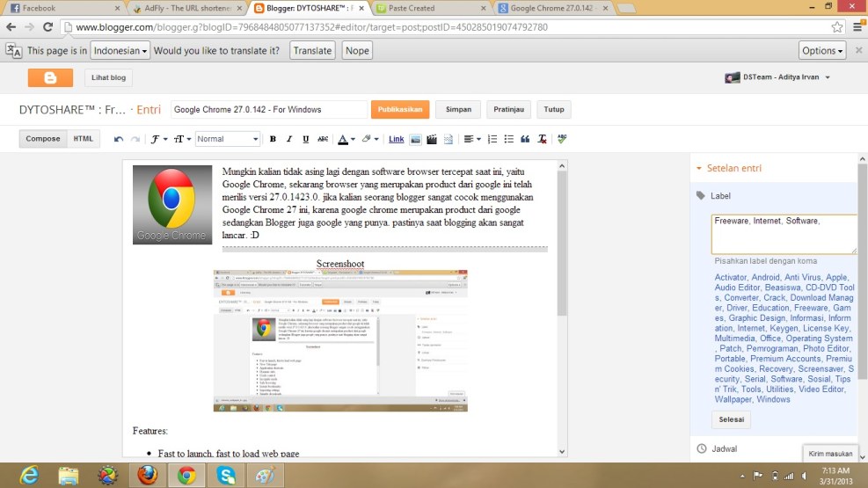Open the Chrome menu icon

point(858,26)
